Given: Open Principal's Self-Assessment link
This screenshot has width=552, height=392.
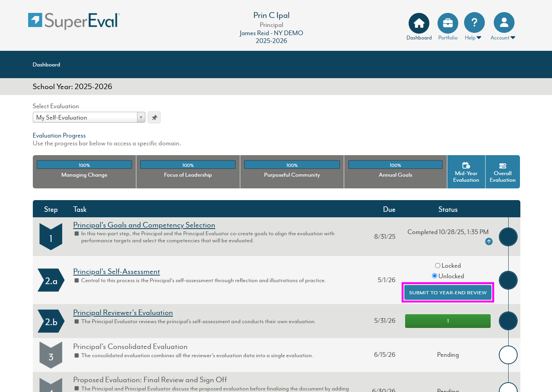Looking at the screenshot, I should click(x=116, y=272).
